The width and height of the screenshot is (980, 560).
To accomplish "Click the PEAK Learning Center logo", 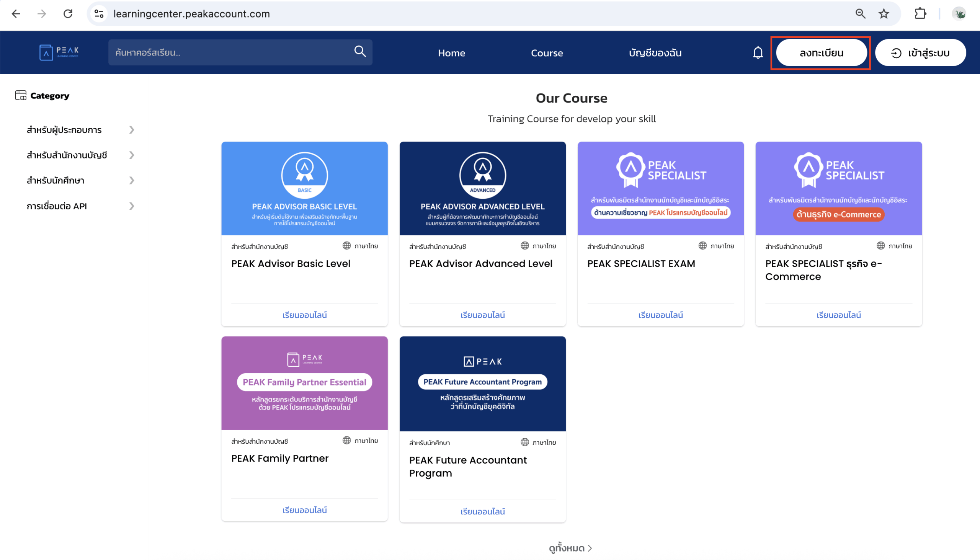I will click(x=59, y=52).
